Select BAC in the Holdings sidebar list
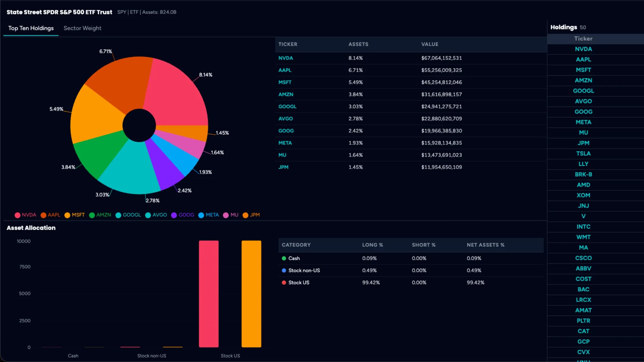Viewport: 644px width, 362px height. (583, 289)
